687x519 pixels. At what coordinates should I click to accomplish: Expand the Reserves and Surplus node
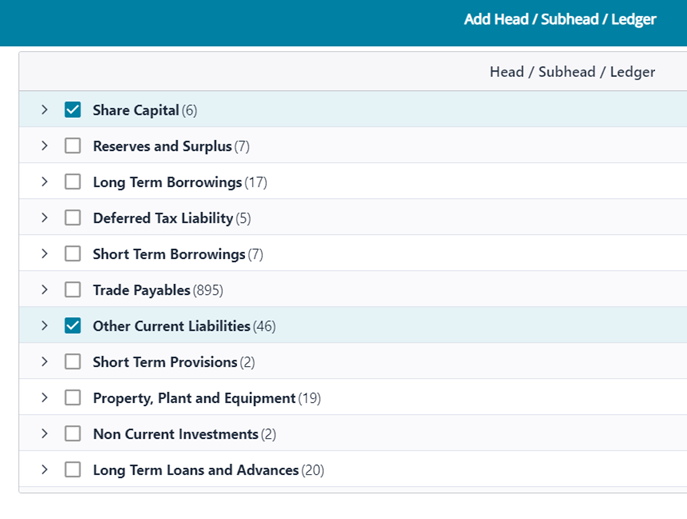[45, 146]
